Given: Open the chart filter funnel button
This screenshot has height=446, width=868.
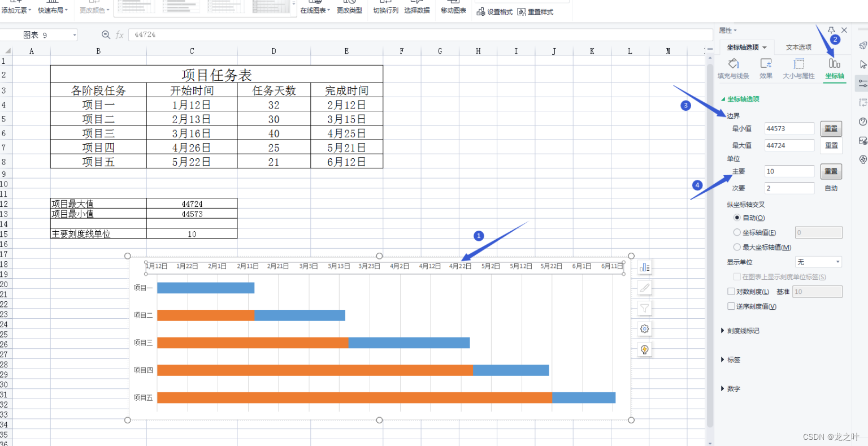Looking at the screenshot, I should coord(645,308).
